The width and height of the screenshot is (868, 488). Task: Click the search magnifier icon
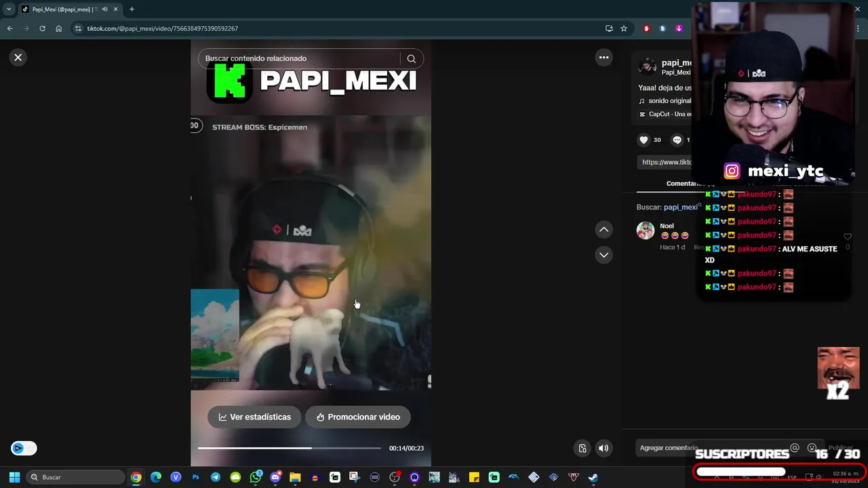pos(411,58)
